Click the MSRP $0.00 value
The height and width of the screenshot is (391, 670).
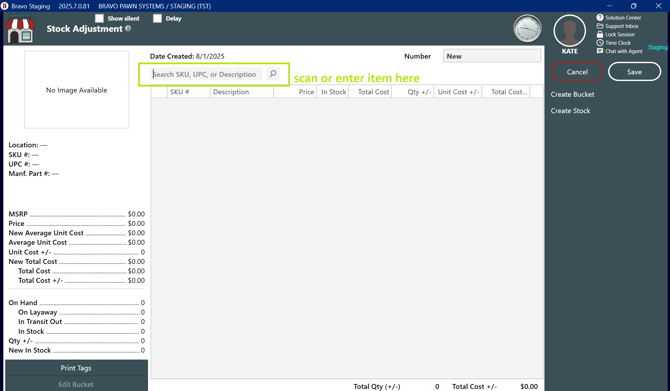point(136,214)
